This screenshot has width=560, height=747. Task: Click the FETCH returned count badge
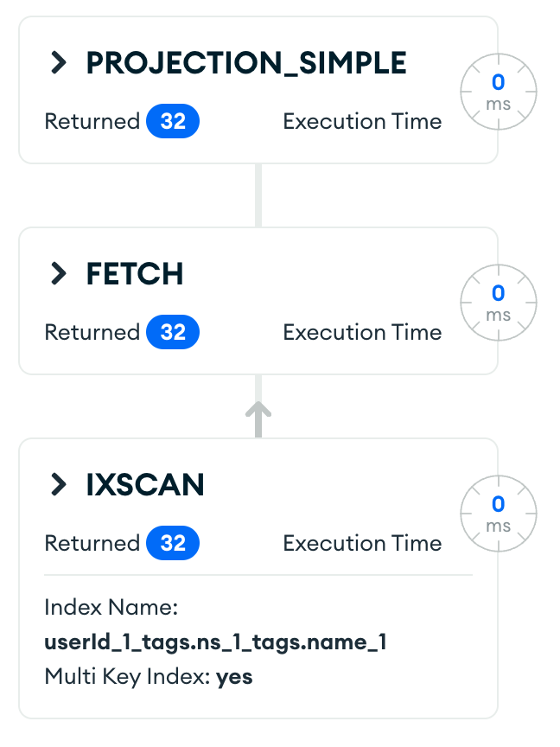(x=173, y=333)
